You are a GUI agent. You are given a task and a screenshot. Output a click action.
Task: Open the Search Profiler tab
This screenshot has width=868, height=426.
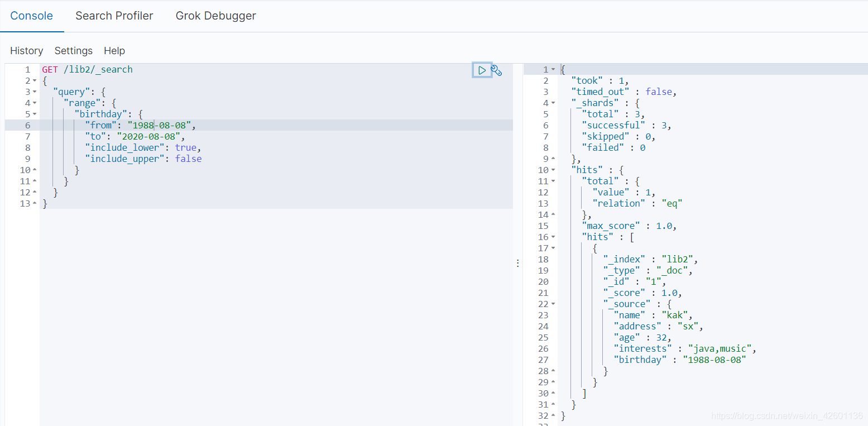coord(114,16)
